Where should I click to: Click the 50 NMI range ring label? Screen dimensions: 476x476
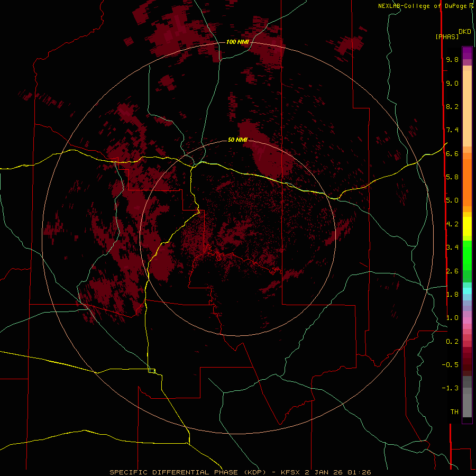237,140
